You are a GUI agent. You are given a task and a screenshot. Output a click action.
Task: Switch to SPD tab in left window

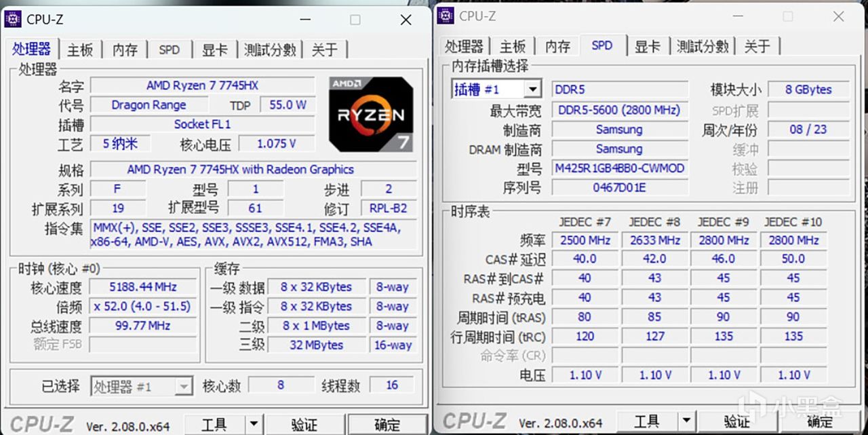coord(170,50)
